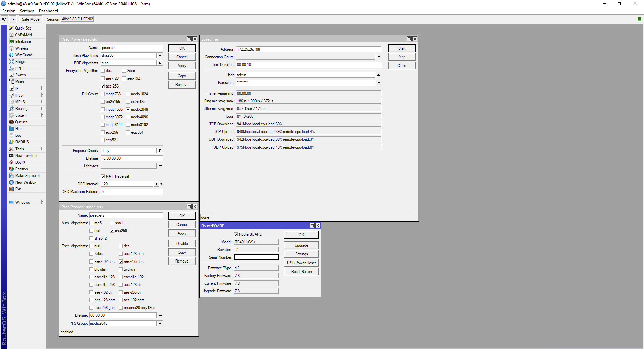Open the CAPsMAN menu icon
Screen dimensions: 644x349
(x=11, y=35)
